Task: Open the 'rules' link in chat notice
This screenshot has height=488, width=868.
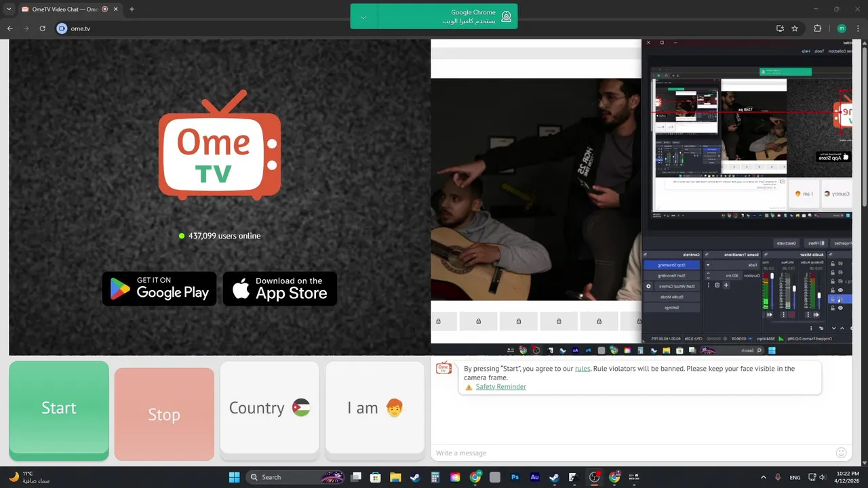Action: coord(583,369)
